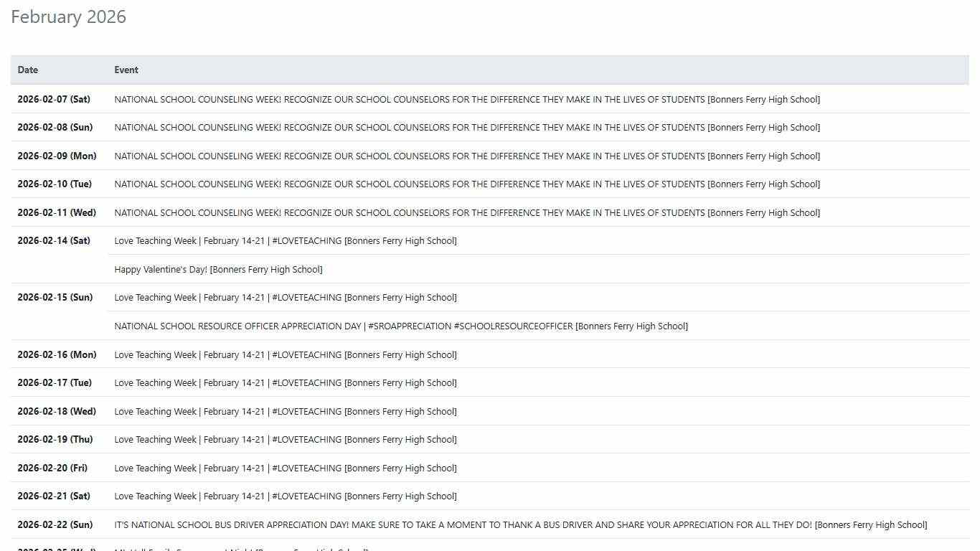This screenshot has height=551, width=980.
Task: Select the 2026-02-21 (Sat) date cell
Action: (x=54, y=496)
